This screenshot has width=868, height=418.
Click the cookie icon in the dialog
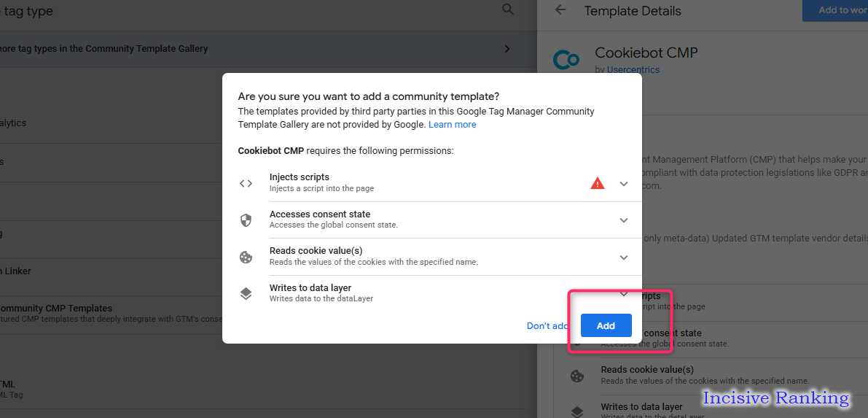(x=246, y=258)
